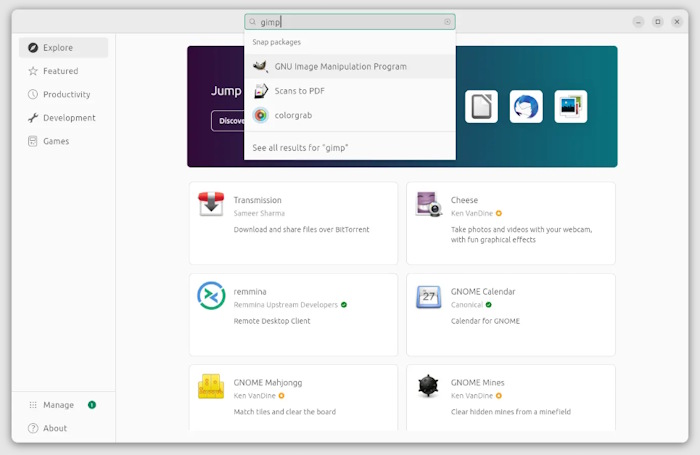Open the Transmission app card
This screenshot has height=455, width=700.
(x=293, y=223)
